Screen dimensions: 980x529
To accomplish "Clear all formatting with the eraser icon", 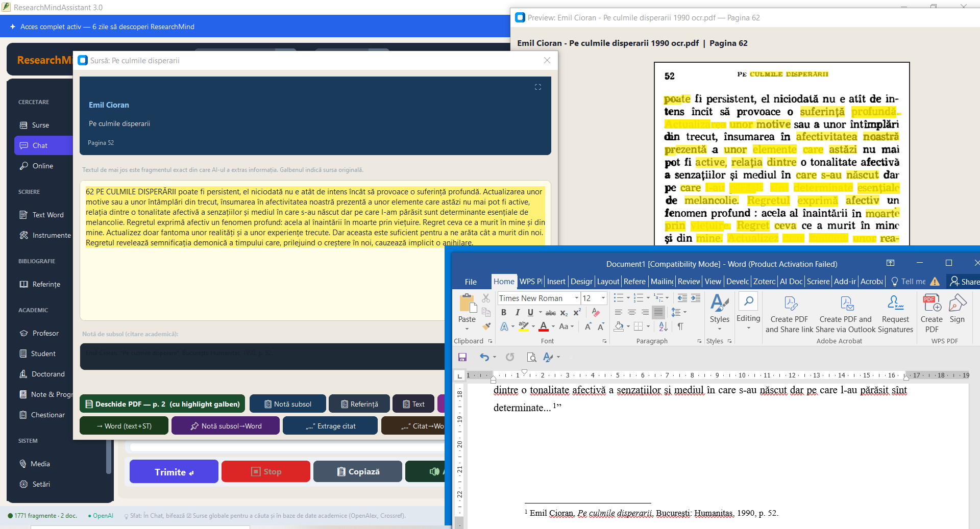I will (595, 312).
